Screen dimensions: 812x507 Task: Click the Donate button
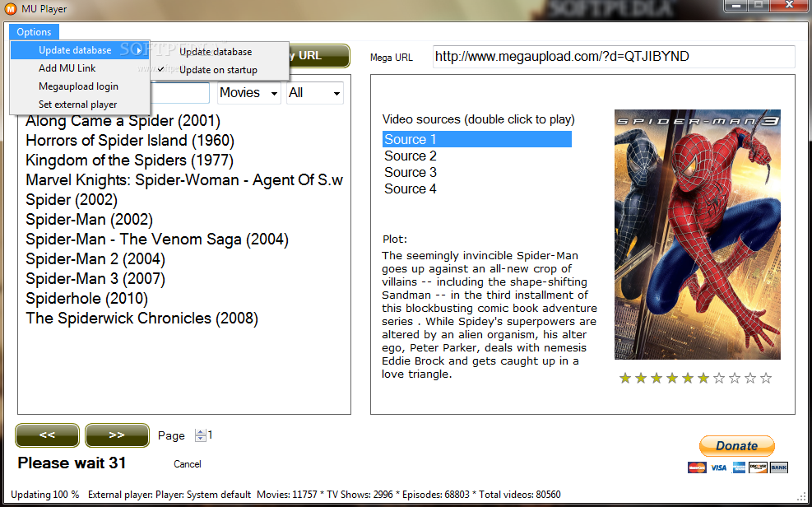(x=737, y=446)
